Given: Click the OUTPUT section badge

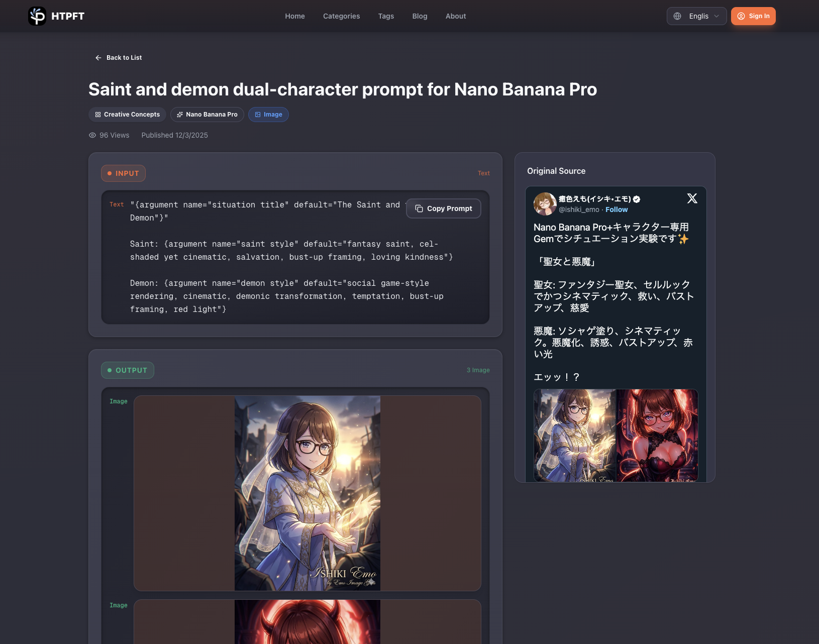Looking at the screenshot, I should pyautogui.click(x=128, y=370).
